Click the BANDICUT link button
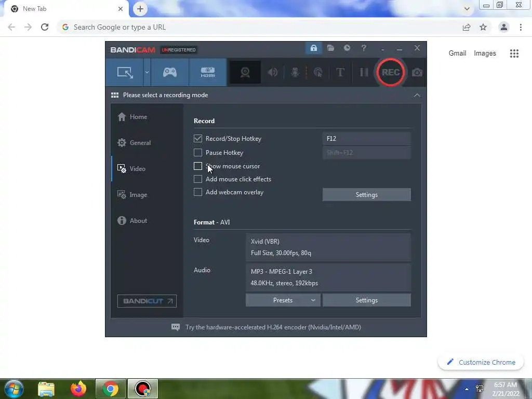Viewport: 532px width, 399px height. [147, 301]
